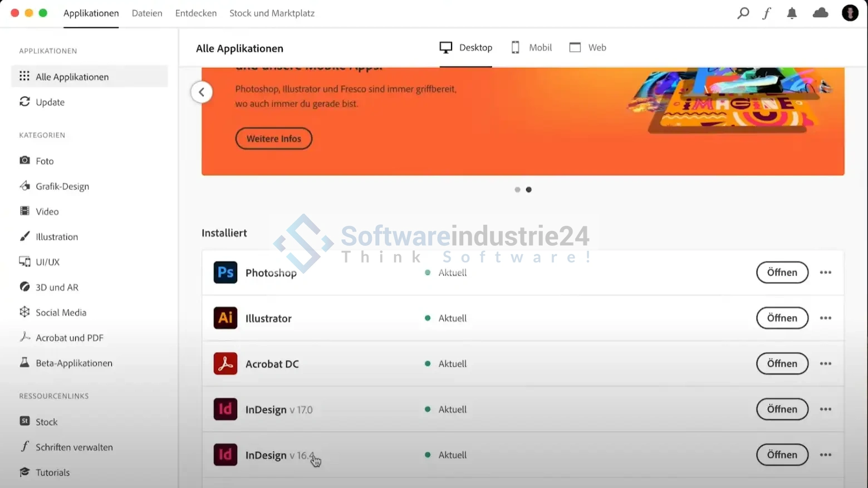Open the user profile avatar
Screen dimensions: 868x488
[850, 13]
